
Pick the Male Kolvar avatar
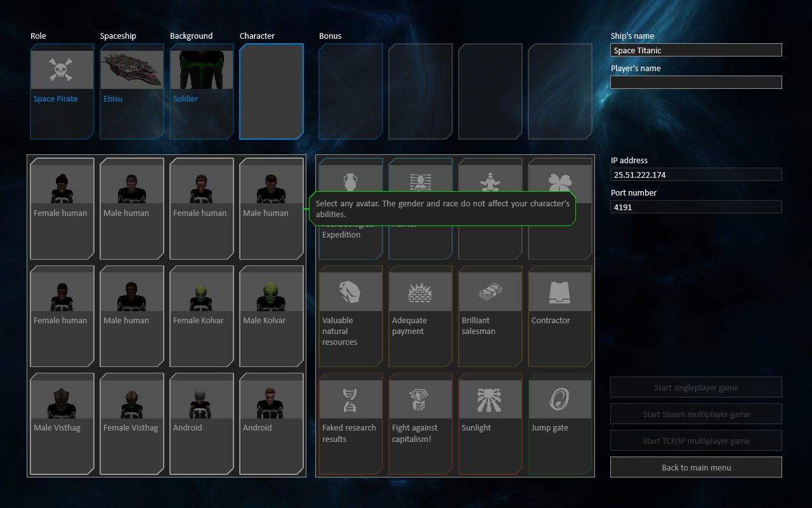[x=272, y=316]
